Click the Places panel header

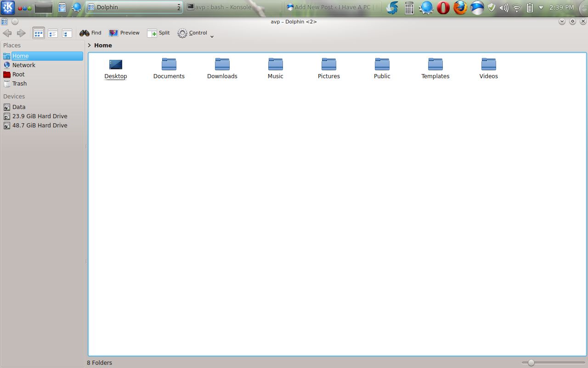click(12, 45)
